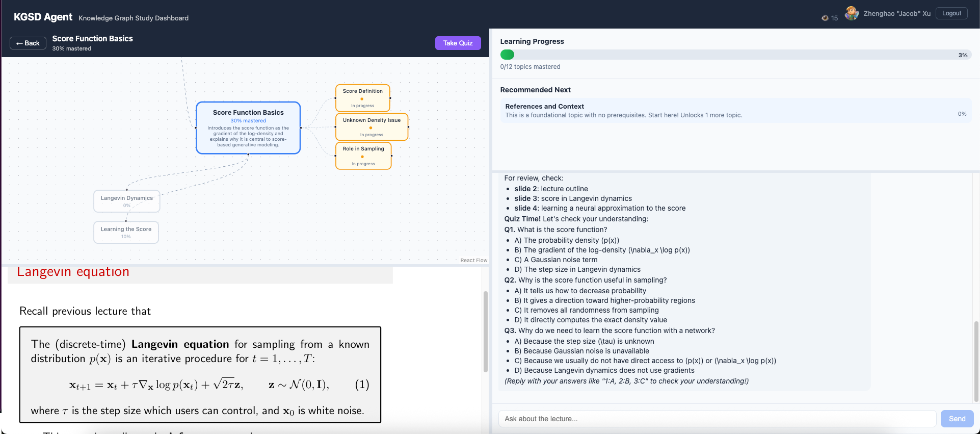Screen dimensions: 980x434
Task: Click the React Flow attribution link
Action: [473, 260]
